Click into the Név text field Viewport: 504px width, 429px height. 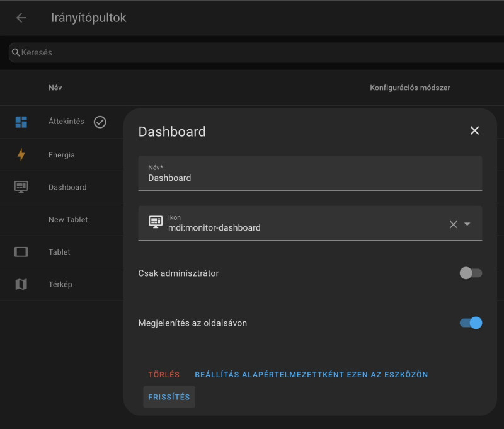coord(310,173)
